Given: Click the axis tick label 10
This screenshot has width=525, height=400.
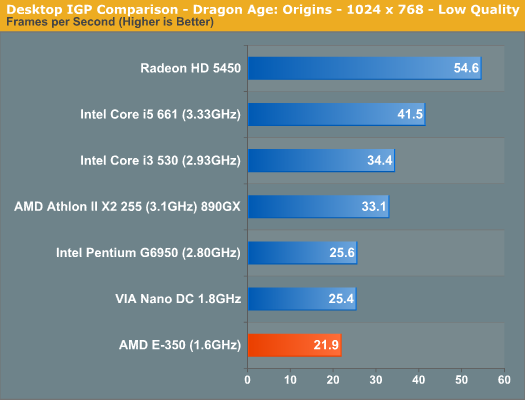Looking at the screenshot, I should [x=290, y=380].
